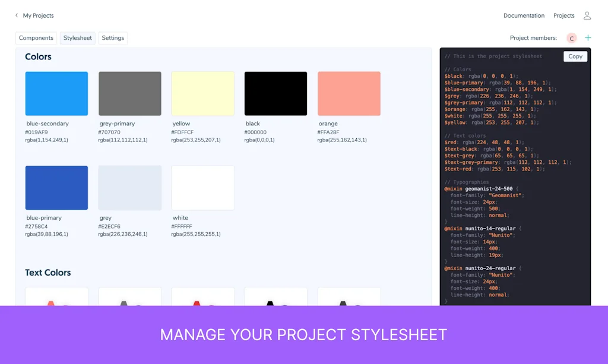Select the blue-primary color swatch
The image size is (608, 364).
click(x=56, y=188)
